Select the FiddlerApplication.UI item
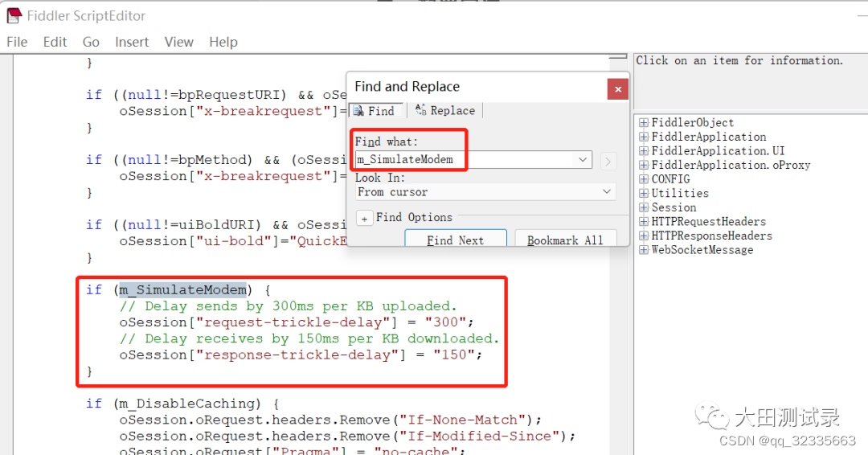868x455 pixels. pos(718,150)
